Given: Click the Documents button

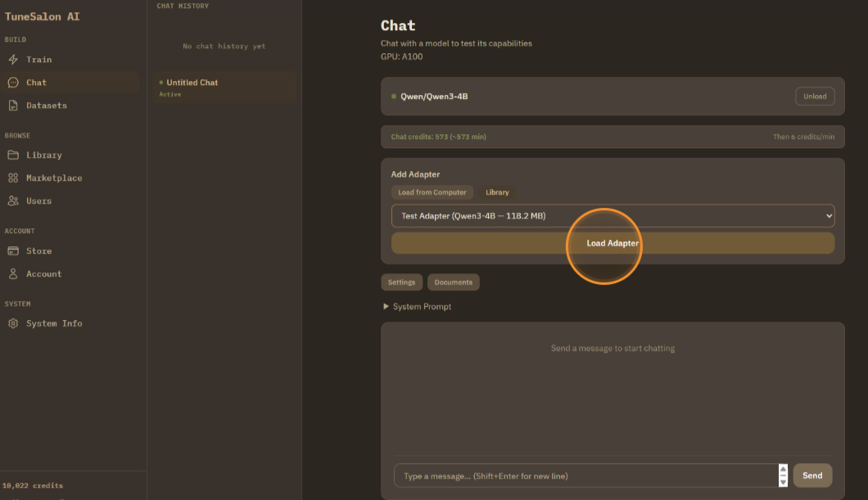Looking at the screenshot, I should click(x=453, y=282).
